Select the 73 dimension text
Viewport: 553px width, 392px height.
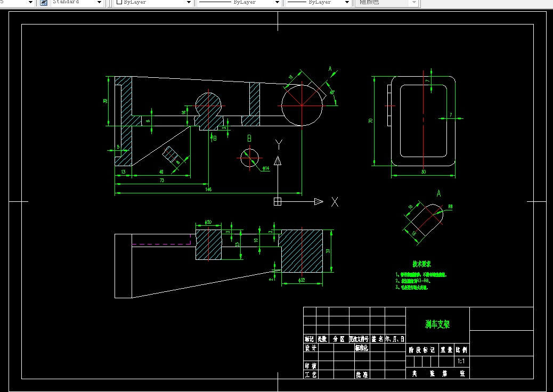tap(162, 181)
